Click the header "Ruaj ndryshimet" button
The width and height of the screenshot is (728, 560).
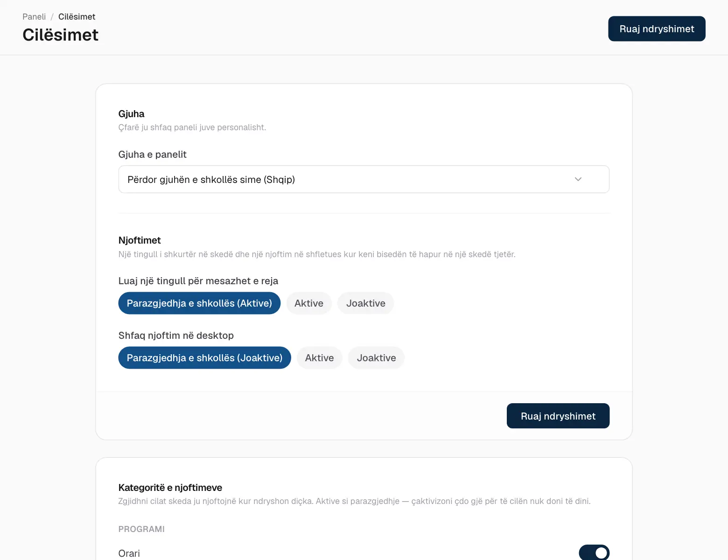coord(657,29)
